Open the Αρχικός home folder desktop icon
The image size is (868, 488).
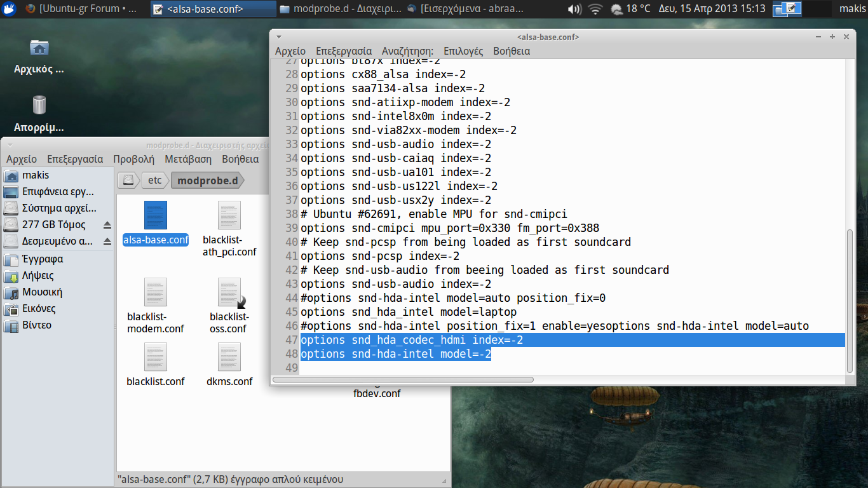point(39,48)
